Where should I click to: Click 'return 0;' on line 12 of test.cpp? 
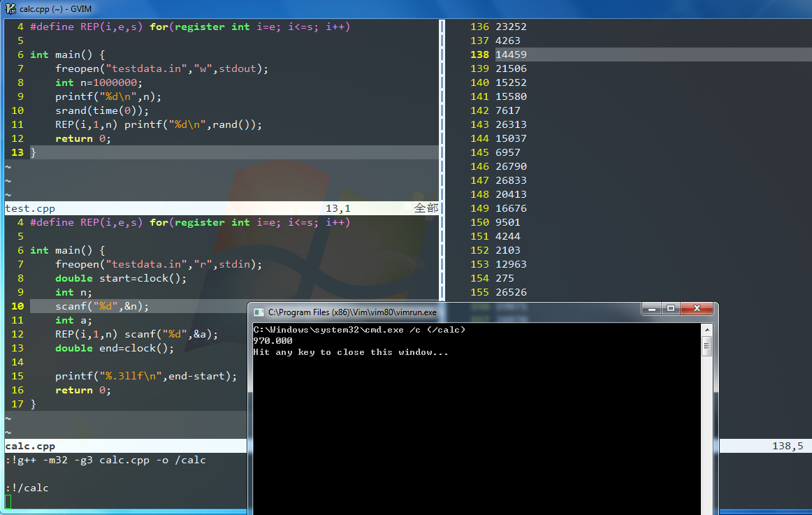coord(83,138)
